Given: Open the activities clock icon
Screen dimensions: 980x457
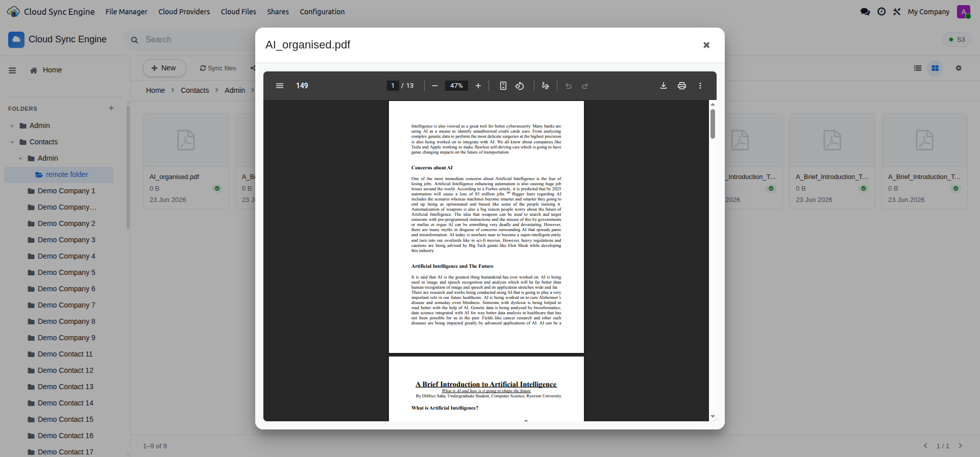Looking at the screenshot, I should (x=881, y=12).
